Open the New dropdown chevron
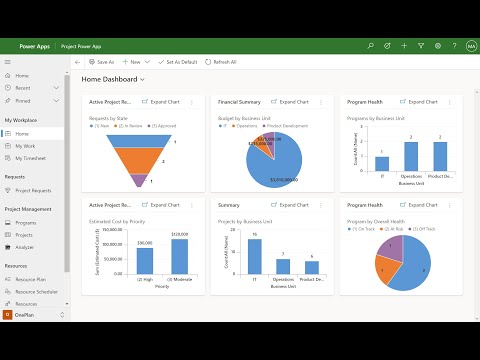 click(x=147, y=62)
